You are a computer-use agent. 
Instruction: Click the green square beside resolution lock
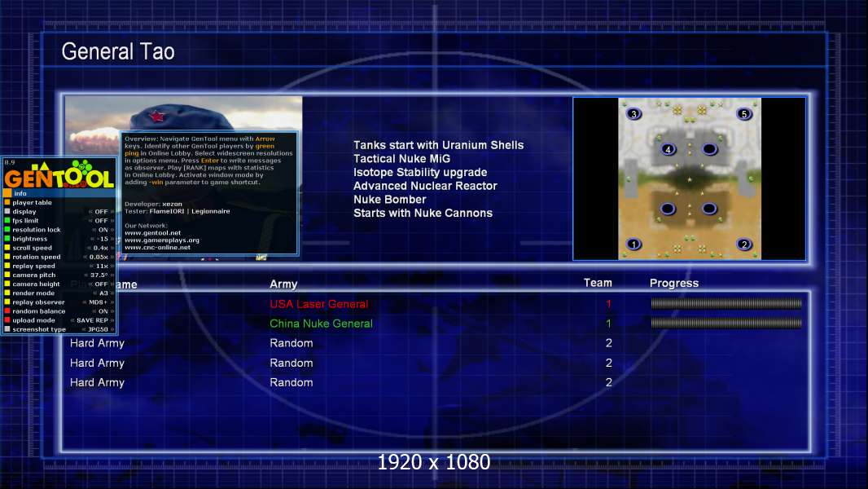7,230
